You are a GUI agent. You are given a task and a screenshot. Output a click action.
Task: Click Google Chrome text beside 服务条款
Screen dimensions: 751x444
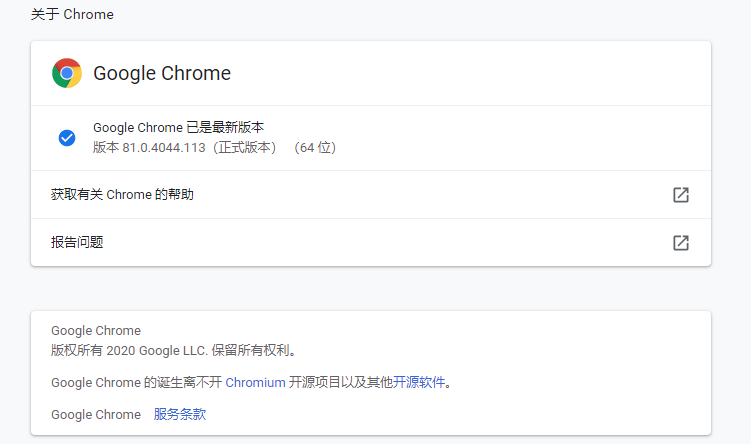[96, 414]
